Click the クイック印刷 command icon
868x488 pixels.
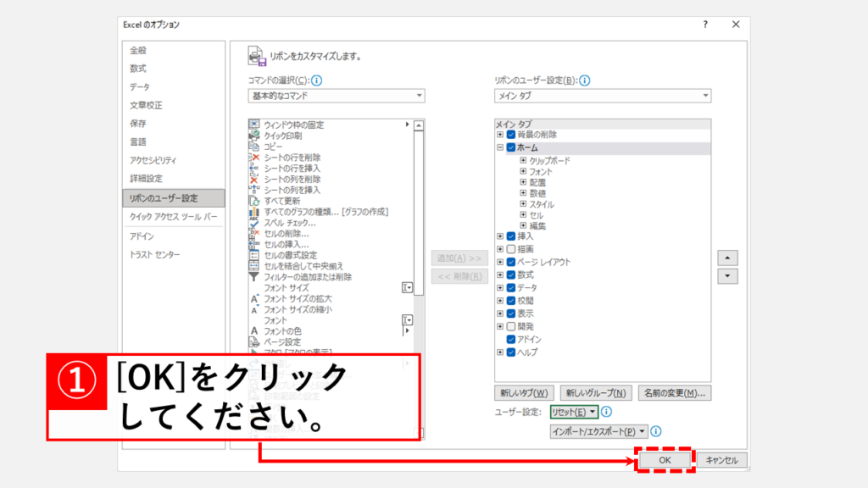[x=254, y=136]
